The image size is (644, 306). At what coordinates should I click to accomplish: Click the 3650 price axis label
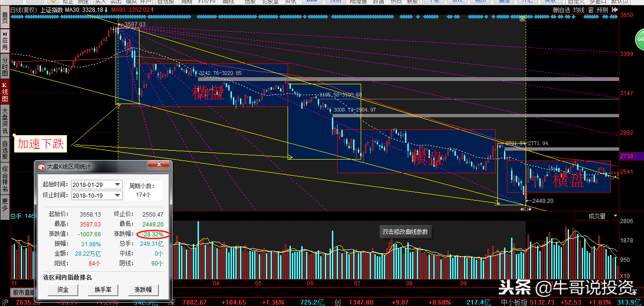tap(627, 15)
